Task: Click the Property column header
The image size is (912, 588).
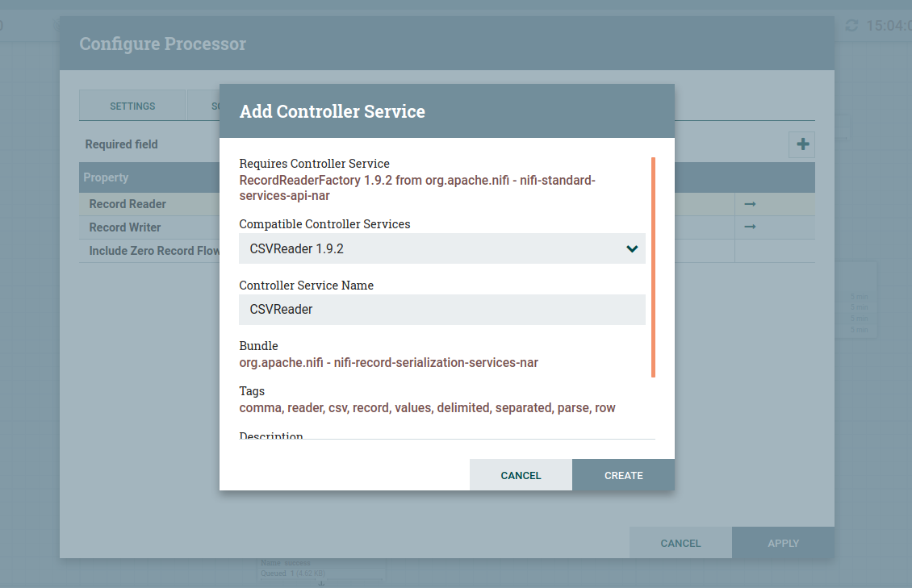Action: click(107, 177)
